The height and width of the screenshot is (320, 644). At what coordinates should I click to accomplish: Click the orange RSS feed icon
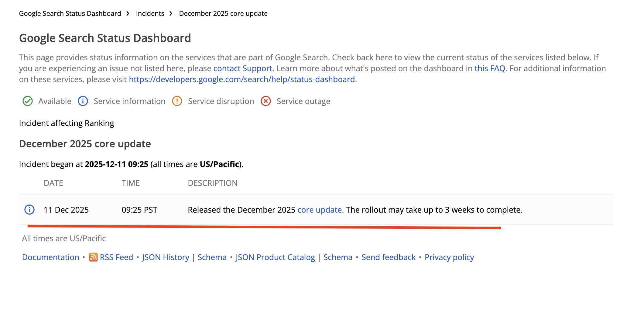(93, 257)
